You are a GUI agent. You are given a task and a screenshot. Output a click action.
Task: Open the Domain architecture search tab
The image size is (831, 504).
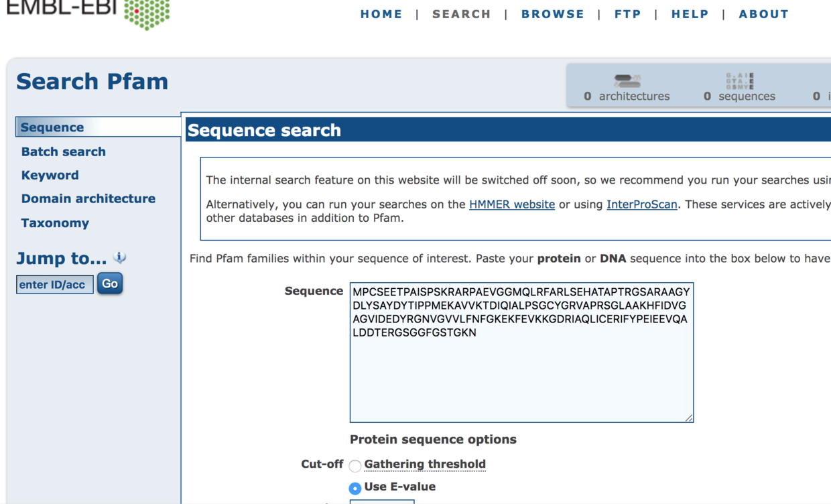[x=88, y=198]
